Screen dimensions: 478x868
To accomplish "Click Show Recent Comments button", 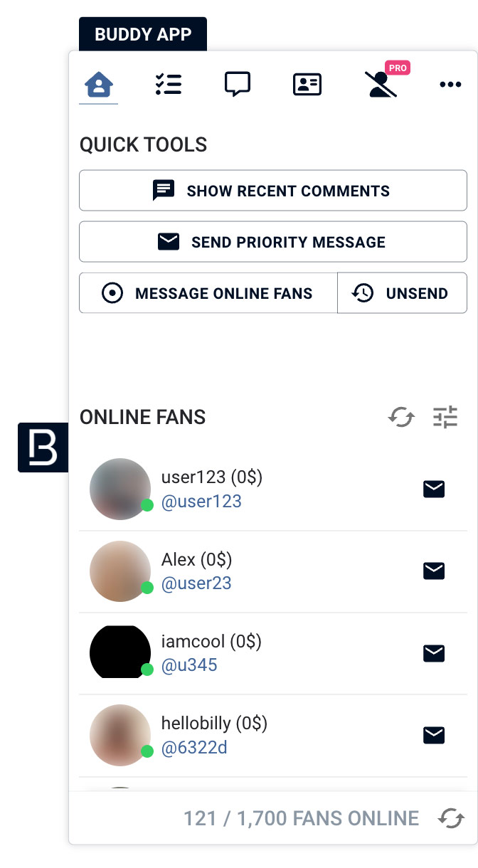I will coord(273,191).
